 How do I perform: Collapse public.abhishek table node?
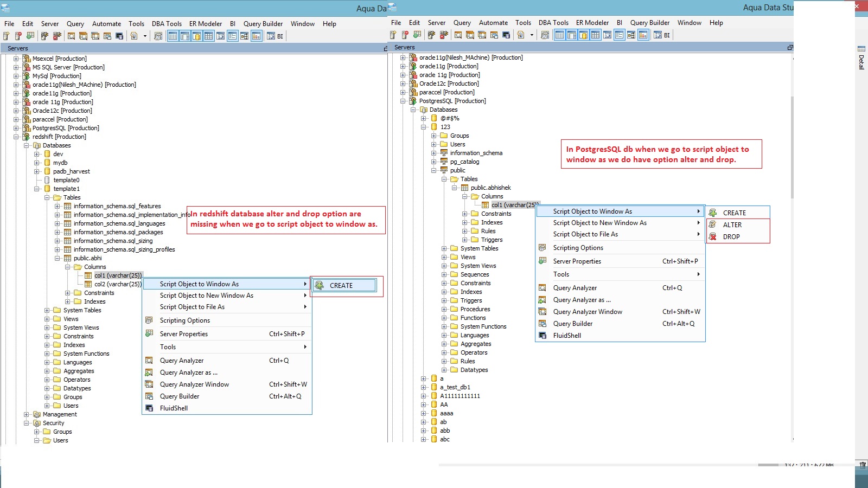click(x=455, y=188)
